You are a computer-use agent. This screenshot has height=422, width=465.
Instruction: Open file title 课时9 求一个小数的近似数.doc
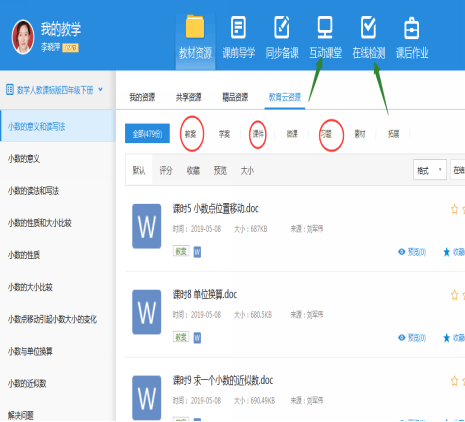223,380
